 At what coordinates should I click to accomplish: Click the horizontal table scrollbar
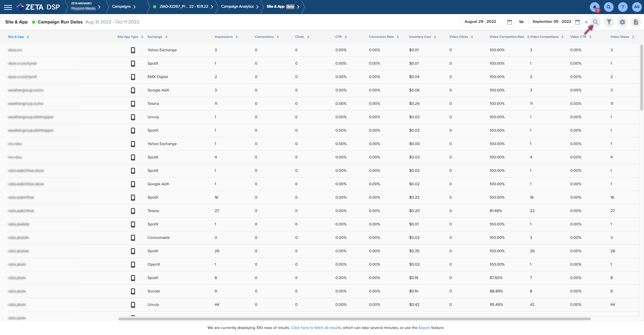click(354, 319)
